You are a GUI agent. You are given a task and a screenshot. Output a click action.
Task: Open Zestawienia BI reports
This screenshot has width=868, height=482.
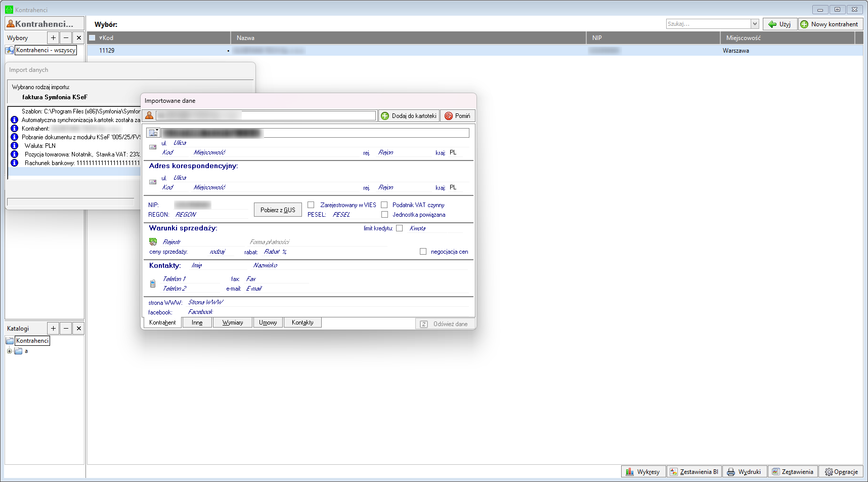click(693, 472)
